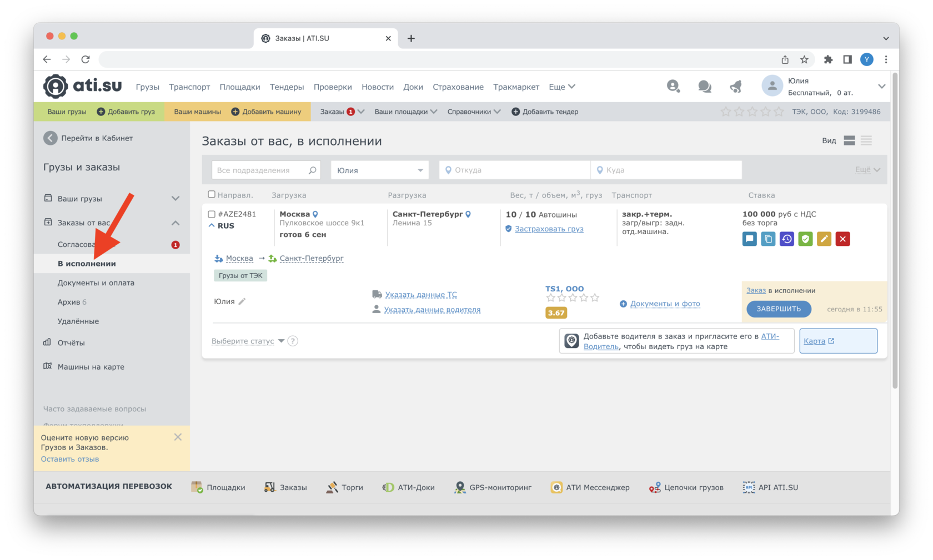Open Площадки in automation footer
933x560 pixels.
pyautogui.click(x=218, y=487)
